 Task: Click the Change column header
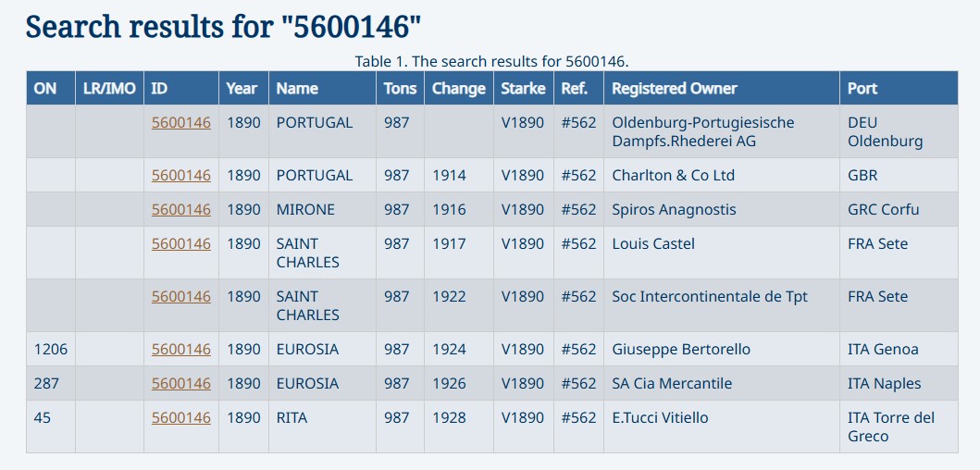pyautogui.click(x=459, y=89)
